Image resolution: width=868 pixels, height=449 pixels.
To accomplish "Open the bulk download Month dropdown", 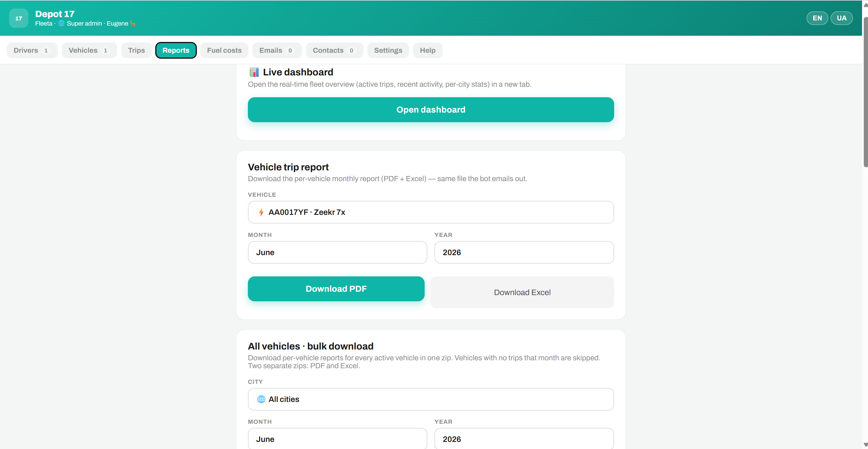I will pyautogui.click(x=337, y=439).
